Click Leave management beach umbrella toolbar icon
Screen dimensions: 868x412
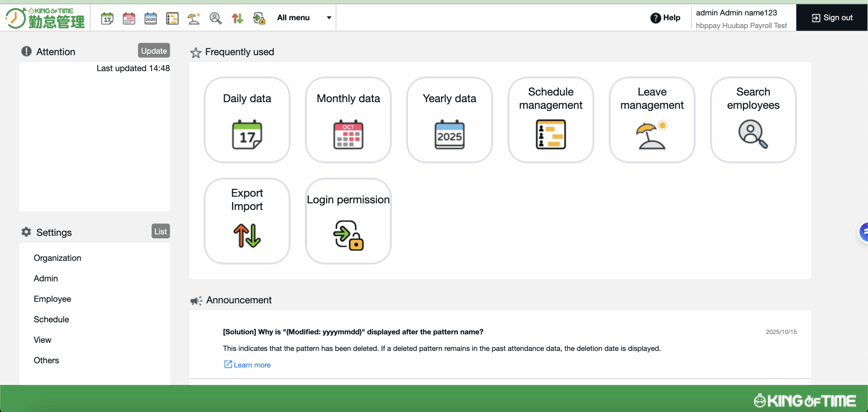pyautogui.click(x=194, y=18)
